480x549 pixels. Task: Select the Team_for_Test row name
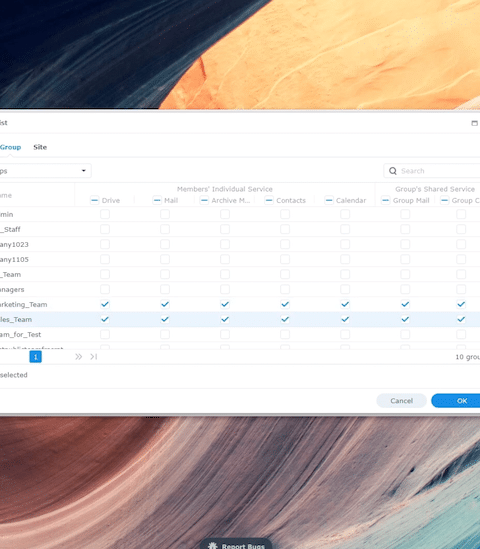point(20,334)
